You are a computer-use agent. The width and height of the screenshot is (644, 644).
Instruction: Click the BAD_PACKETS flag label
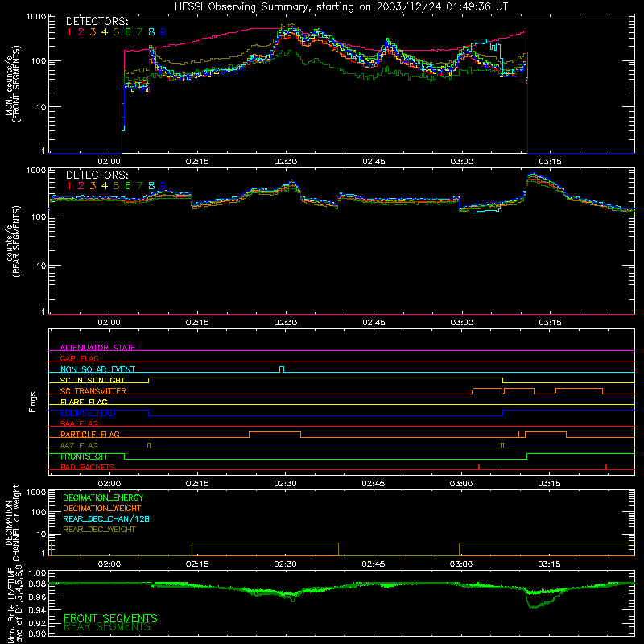[x=88, y=467]
